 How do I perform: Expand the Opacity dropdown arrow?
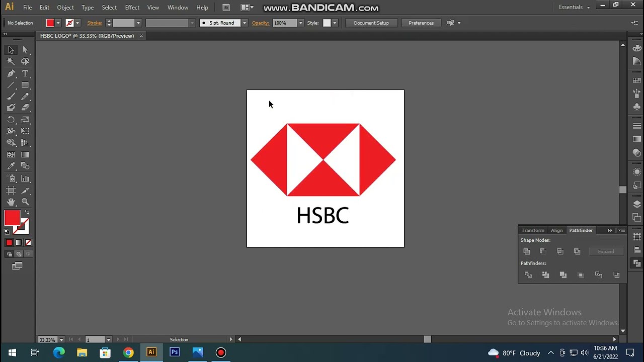(301, 23)
